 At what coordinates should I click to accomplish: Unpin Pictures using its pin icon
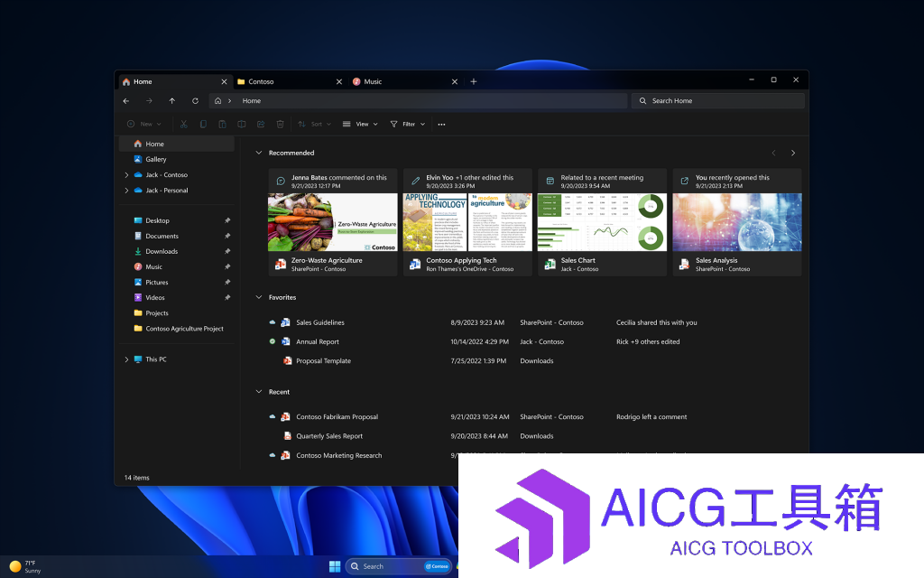click(x=227, y=282)
